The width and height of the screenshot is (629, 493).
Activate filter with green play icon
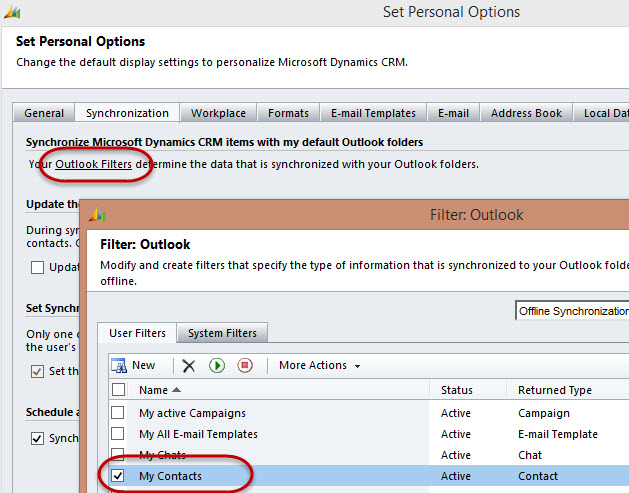217,366
